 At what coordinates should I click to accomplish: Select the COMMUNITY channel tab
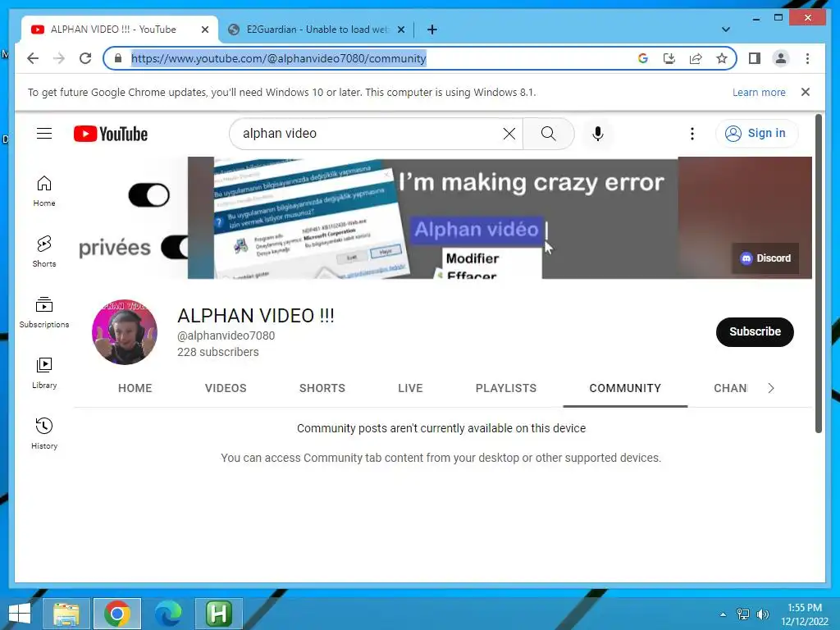point(625,388)
